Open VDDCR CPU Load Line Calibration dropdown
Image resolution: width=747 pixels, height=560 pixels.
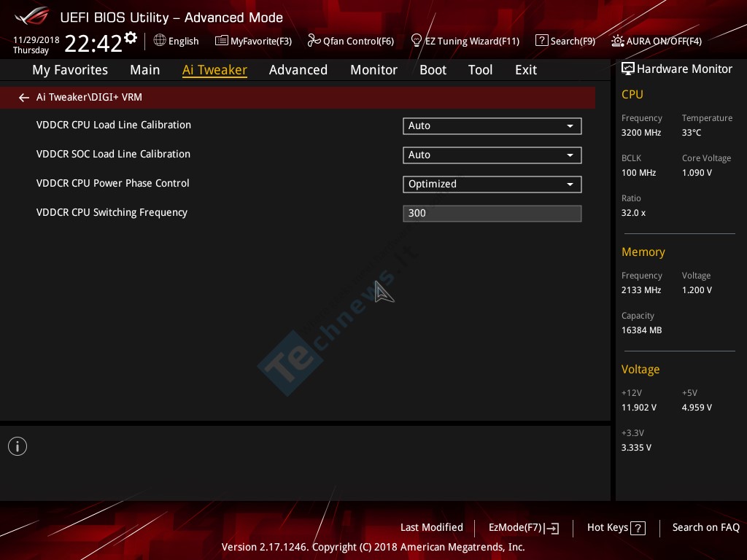492,125
